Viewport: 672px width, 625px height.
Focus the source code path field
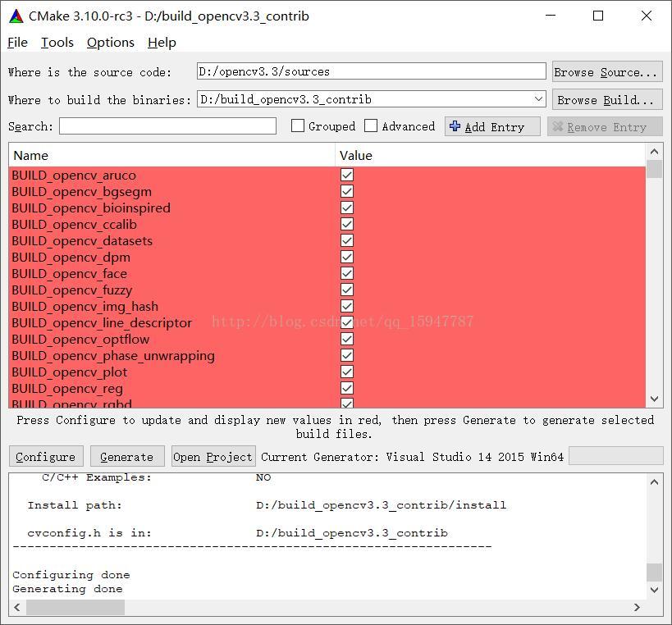371,71
